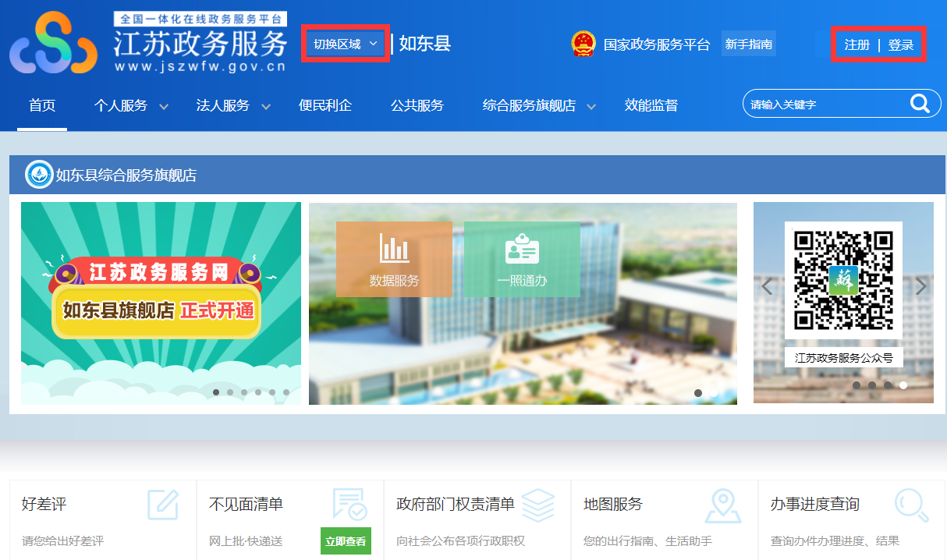The image size is (947, 560).
Task: Show previous QR code slide arrow
Action: click(x=767, y=286)
